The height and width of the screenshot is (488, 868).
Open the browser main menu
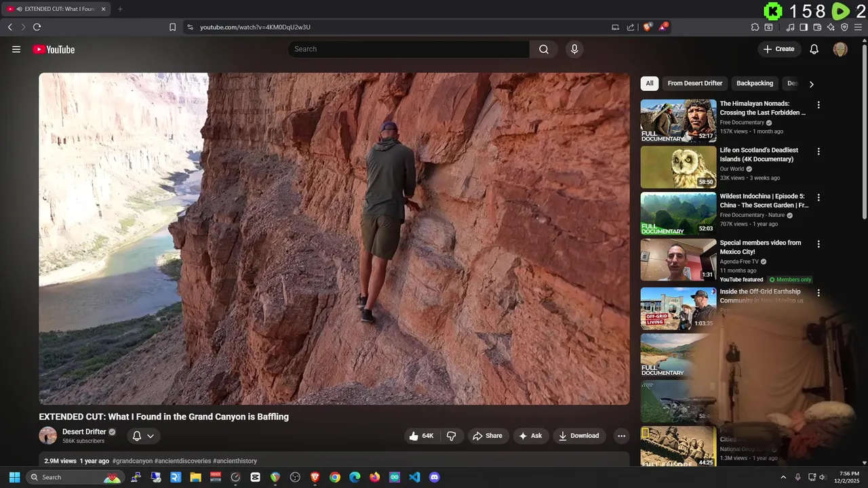tap(858, 27)
